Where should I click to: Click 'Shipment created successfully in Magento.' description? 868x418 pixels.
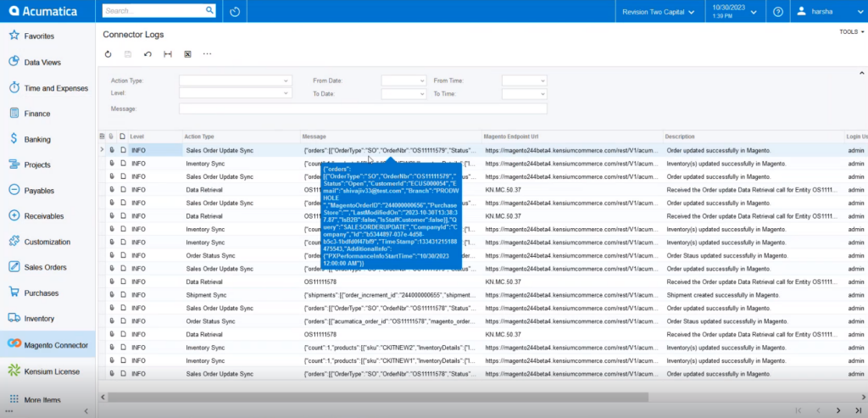(x=724, y=295)
